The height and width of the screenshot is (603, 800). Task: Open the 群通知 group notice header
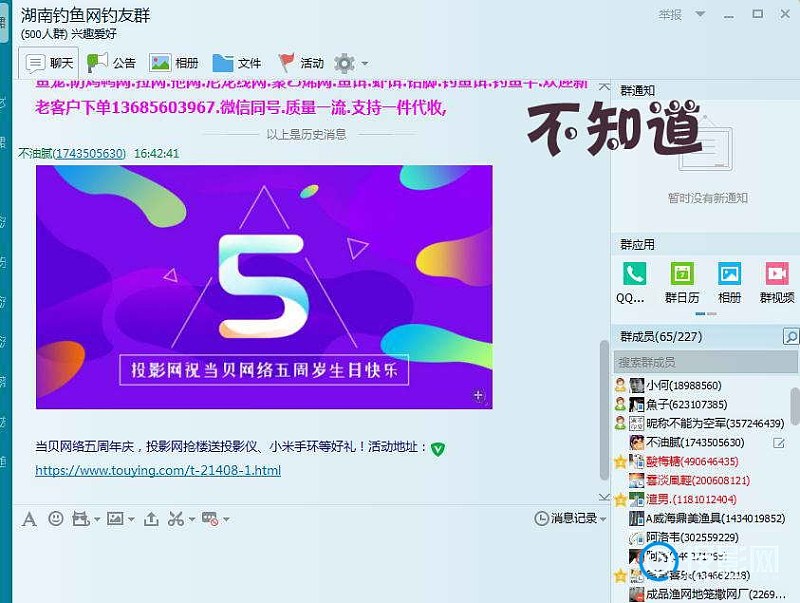637,91
